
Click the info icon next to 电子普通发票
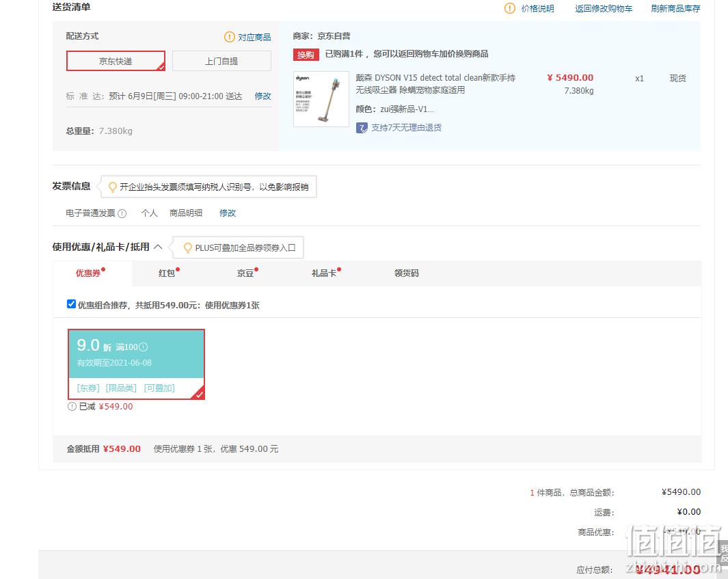click(122, 213)
